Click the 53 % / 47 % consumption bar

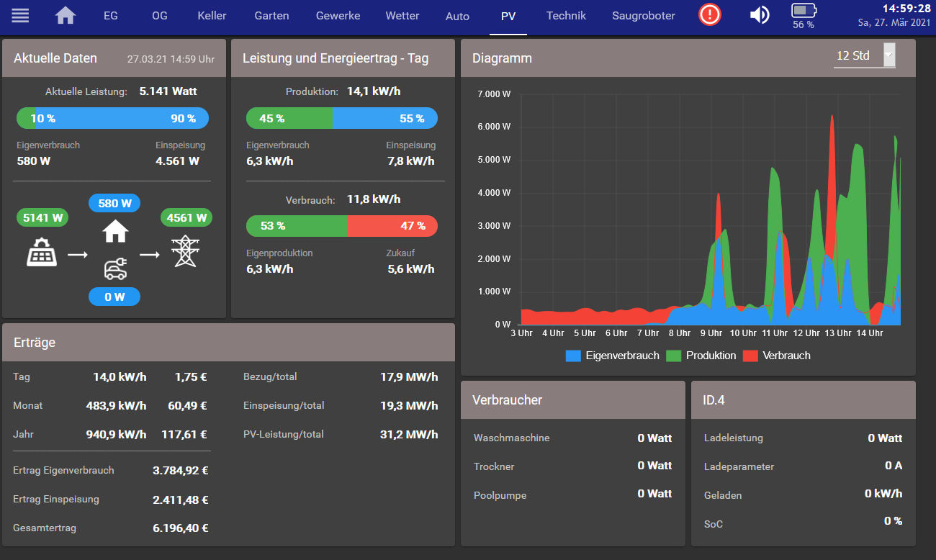click(x=342, y=226)
